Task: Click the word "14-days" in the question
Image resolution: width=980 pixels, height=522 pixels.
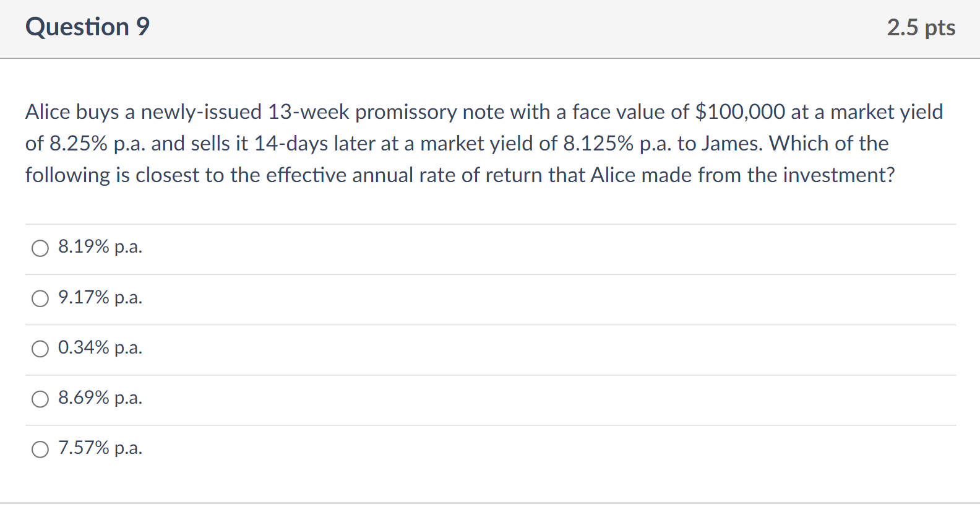Action: 291,144
